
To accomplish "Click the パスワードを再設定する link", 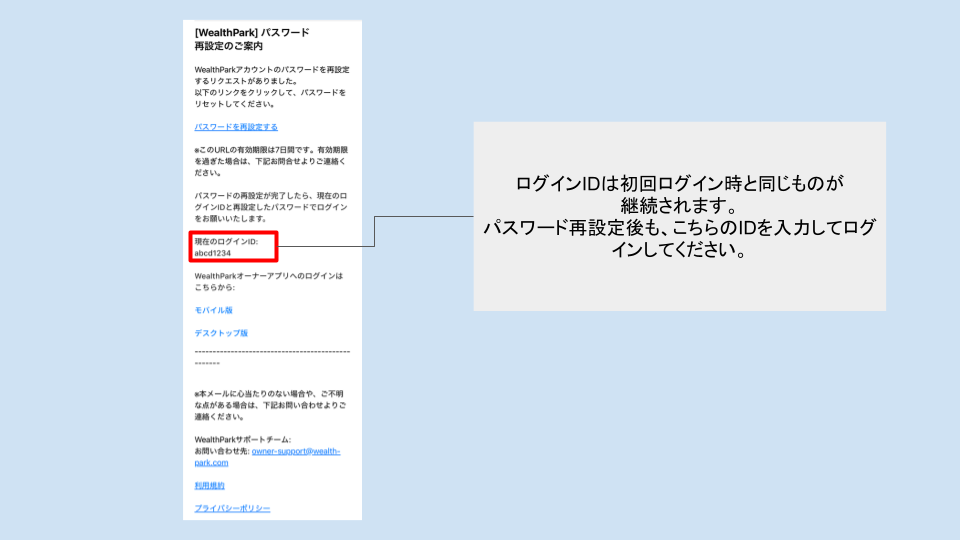I will (236, 127).
